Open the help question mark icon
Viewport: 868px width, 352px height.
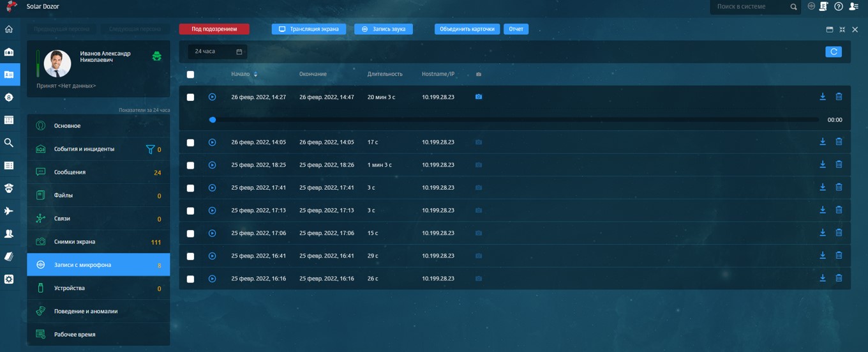pos(839,6)
